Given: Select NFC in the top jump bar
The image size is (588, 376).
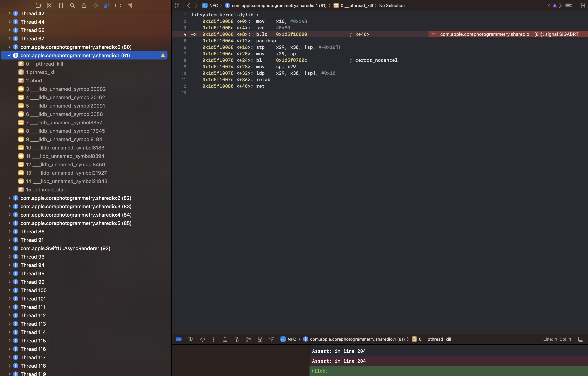Looking at the screenshot, I should coord(213,5).
